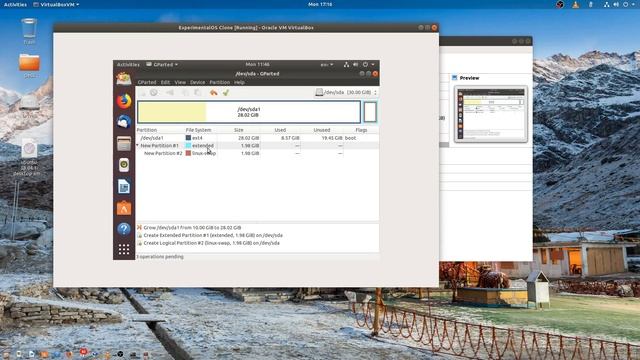Open LibreOffice Writer in the guest dock
This screenshot has width=640, height=360.
click(x=124, y=186)
